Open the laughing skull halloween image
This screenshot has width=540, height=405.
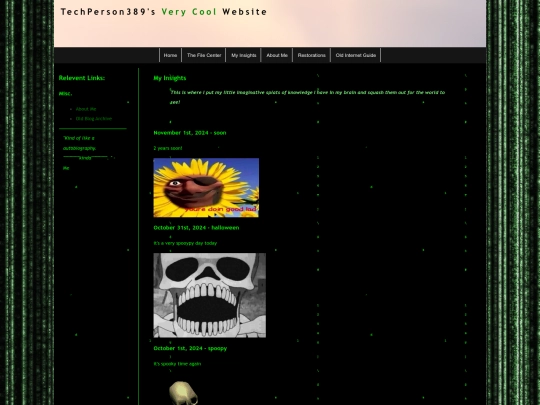click(209, 295)
